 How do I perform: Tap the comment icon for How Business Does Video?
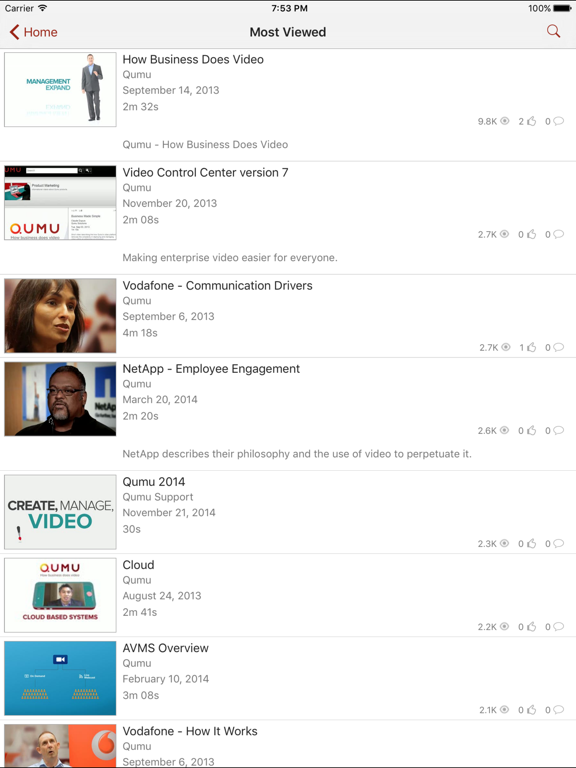[558, 121]
